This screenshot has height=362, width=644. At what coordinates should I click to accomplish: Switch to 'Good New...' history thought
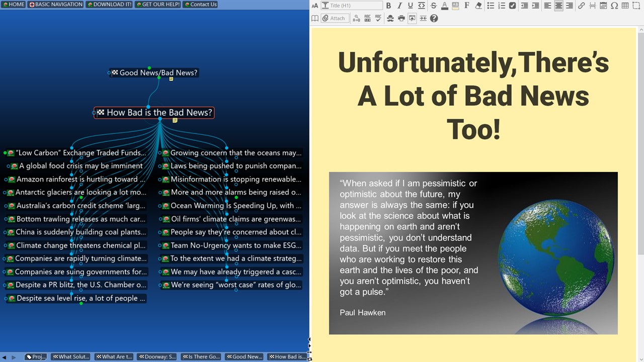[x=244, y=357]
